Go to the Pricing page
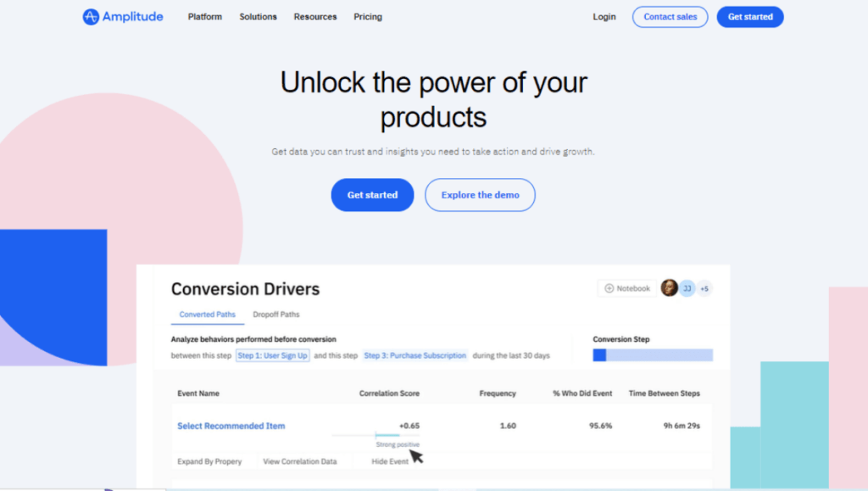 click(x=368, y=17)
